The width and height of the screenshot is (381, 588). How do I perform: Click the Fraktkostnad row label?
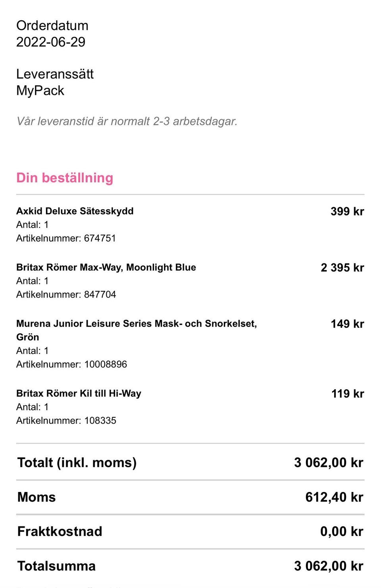(60, 532)
